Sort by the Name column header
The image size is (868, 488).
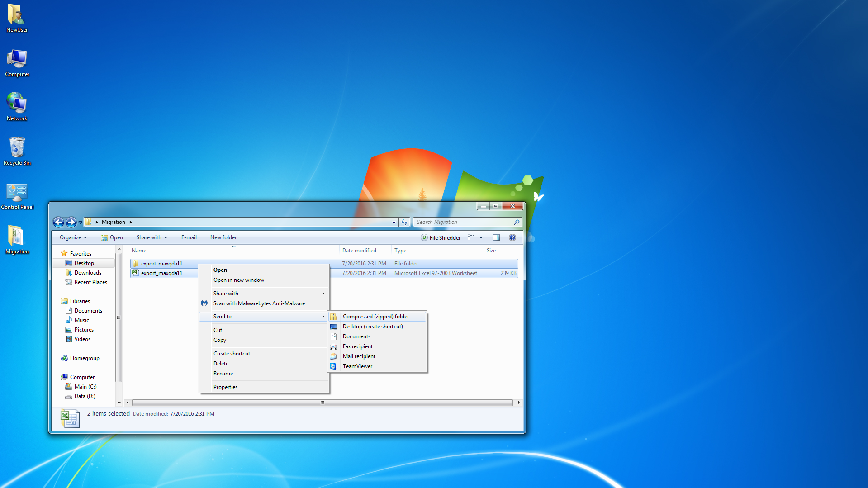tap(234, 251)
